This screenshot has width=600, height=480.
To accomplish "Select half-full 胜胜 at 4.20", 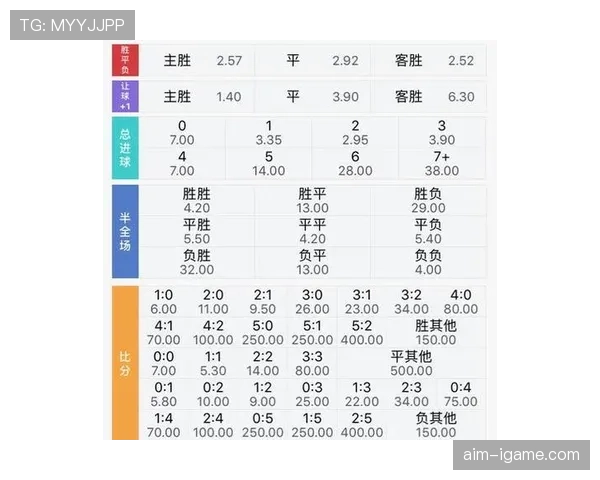I will (x=197, y=201).
